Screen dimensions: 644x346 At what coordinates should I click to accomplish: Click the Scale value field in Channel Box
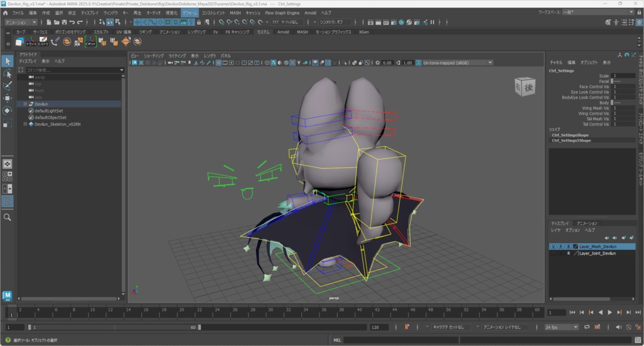623,75
